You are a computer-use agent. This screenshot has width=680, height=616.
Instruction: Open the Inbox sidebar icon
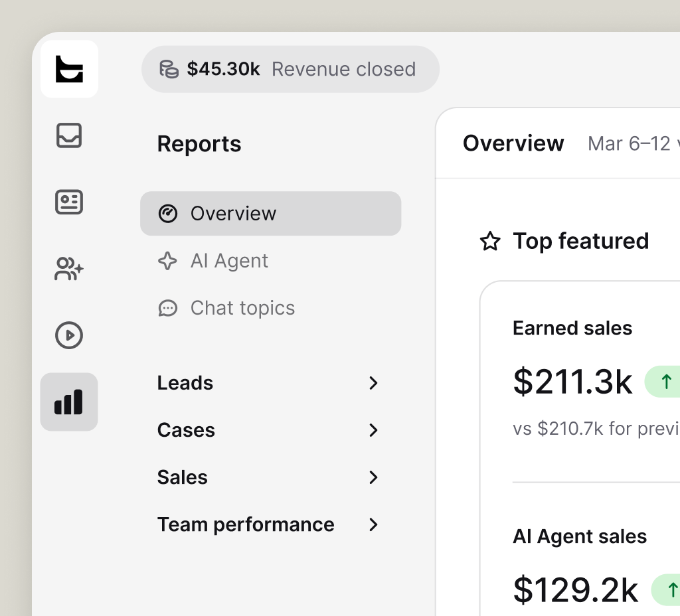(69, 135)
